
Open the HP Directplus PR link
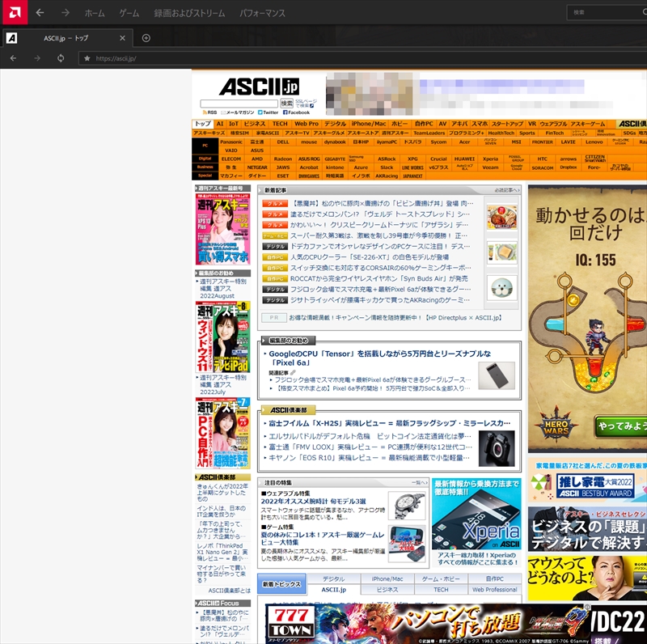pos(395,317)
